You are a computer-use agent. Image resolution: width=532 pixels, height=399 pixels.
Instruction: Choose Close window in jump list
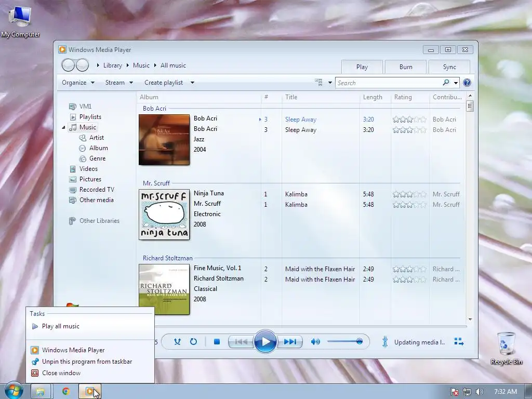tap(61, 373)
